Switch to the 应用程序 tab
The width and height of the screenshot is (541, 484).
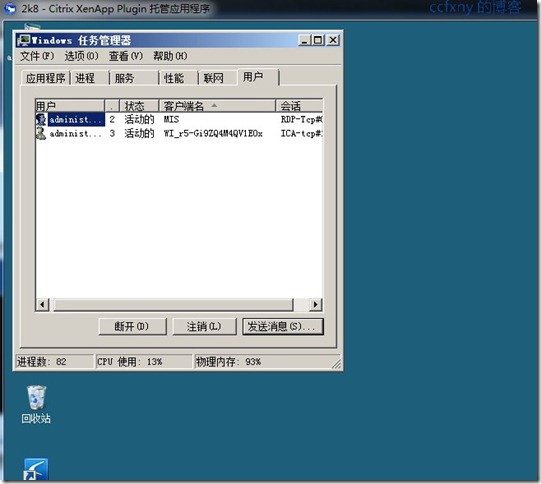click(x=46, y=78)
